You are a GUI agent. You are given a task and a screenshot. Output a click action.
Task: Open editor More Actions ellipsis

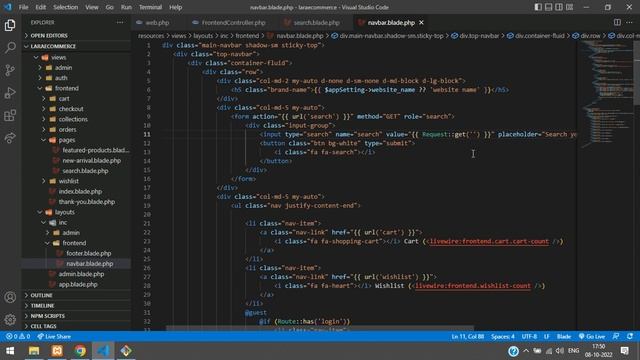[x=629, y=22]
